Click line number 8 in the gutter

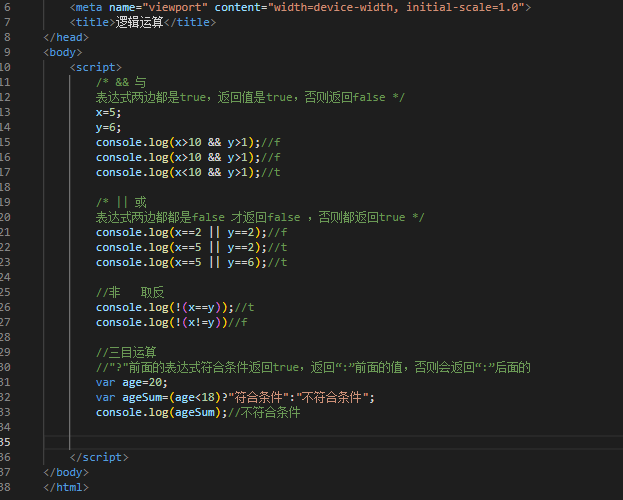[x=7, y=37]
